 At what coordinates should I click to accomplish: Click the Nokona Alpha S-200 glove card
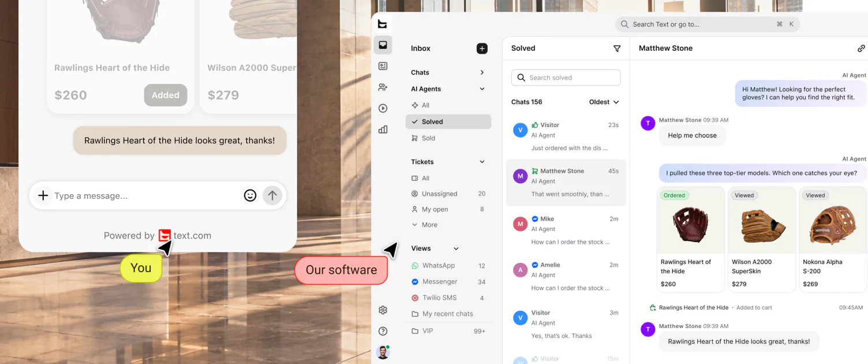[833, 239]
